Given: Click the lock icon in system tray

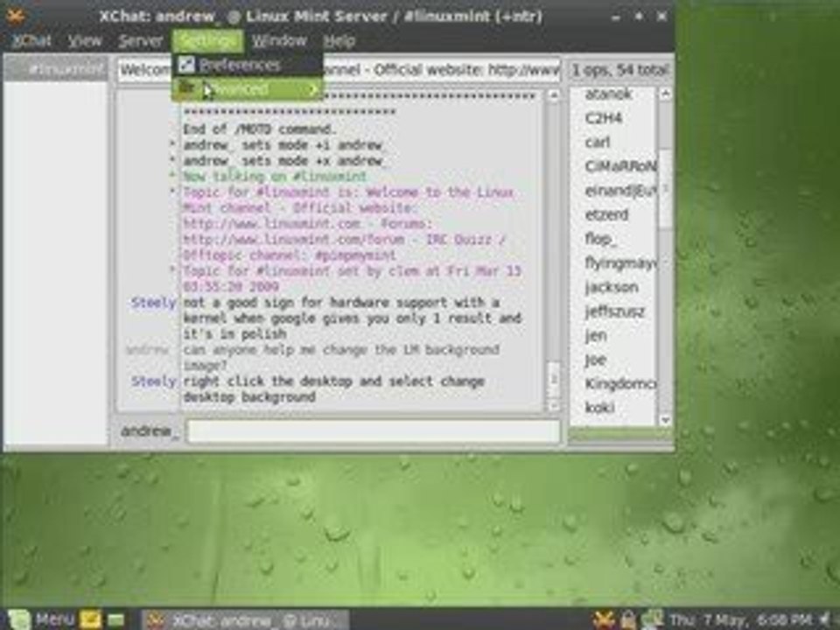Looking at the screenshot, I should [x=628, y=619].
